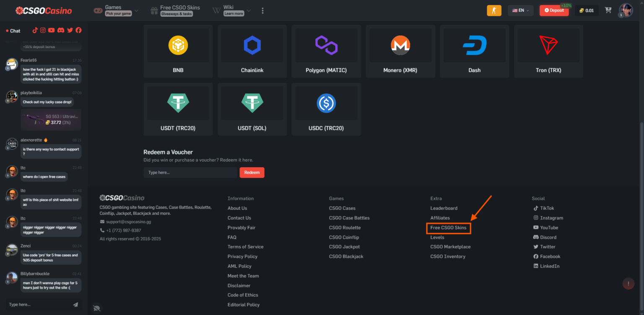The image size is (644, 315).
Task: Click the orange CS character icon button
Action: click(494, 10)
